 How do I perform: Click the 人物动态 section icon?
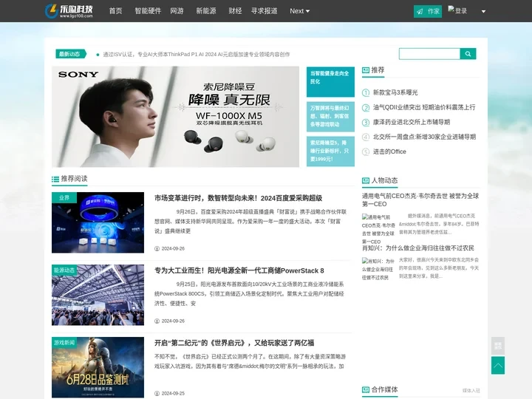pyautogui.click(x=366, y=180)
